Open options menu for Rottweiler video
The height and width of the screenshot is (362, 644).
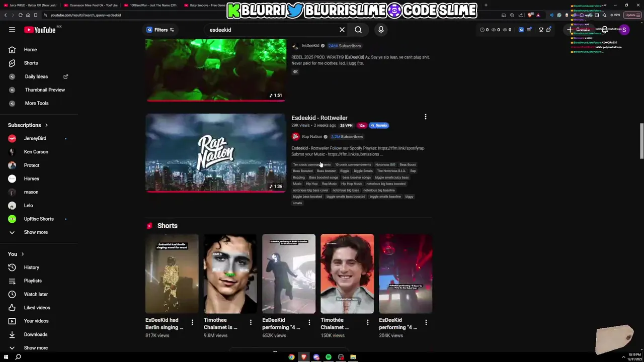click(426, 117)
